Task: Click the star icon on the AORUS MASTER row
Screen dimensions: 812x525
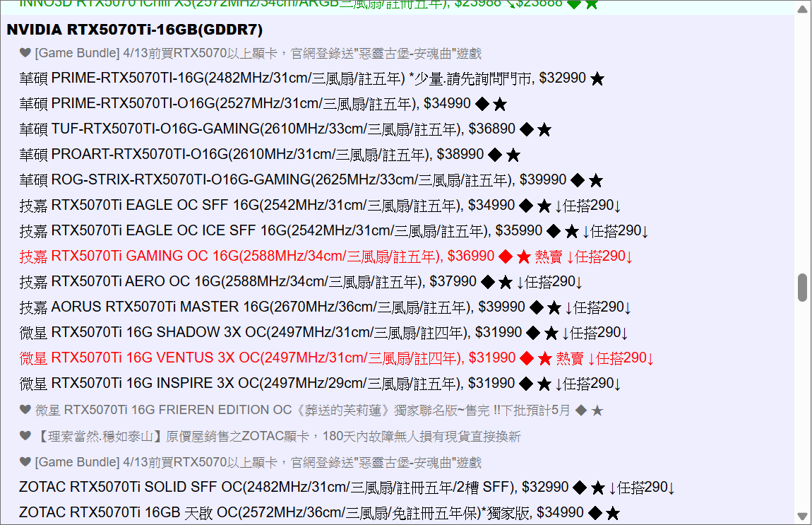Action: click(x=554, y=307)
